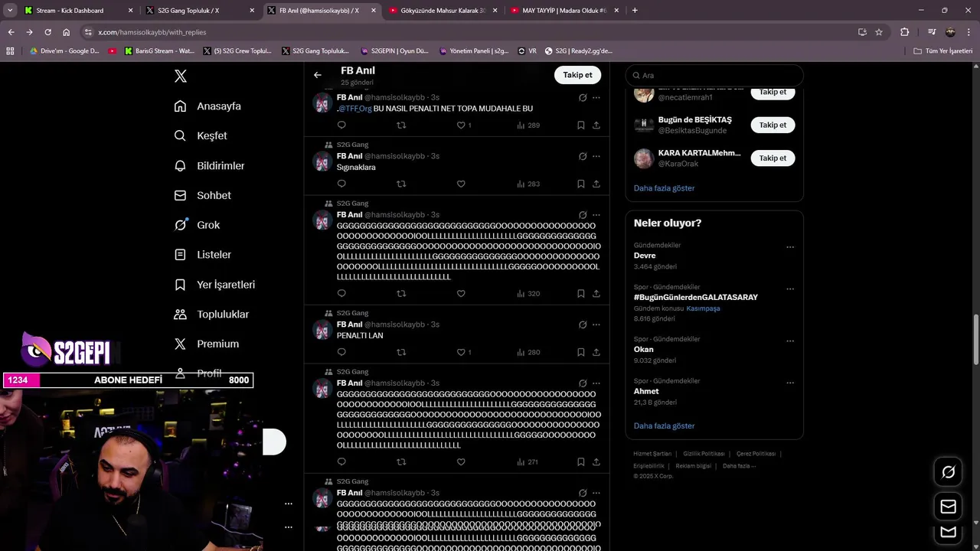Open Keşfet search page
The image size is (980, 551).
click(201, 135)
